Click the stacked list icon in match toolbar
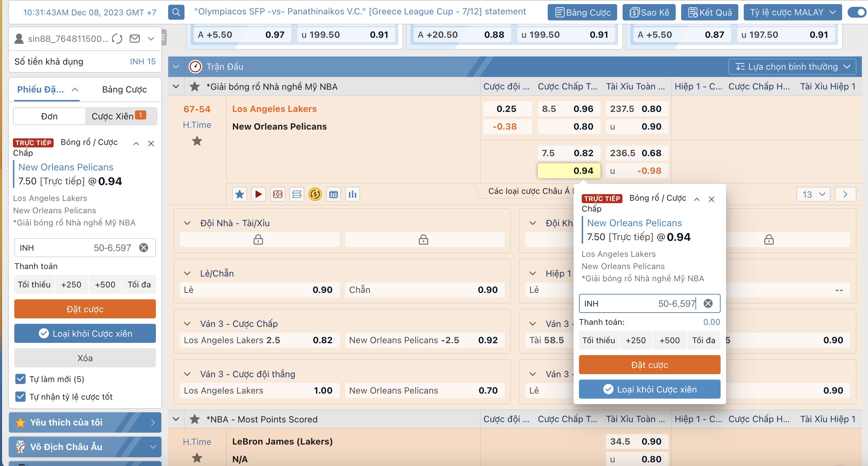Image resolution: width=868 pixels, height=466 pixels. click(x=297, y=194)
